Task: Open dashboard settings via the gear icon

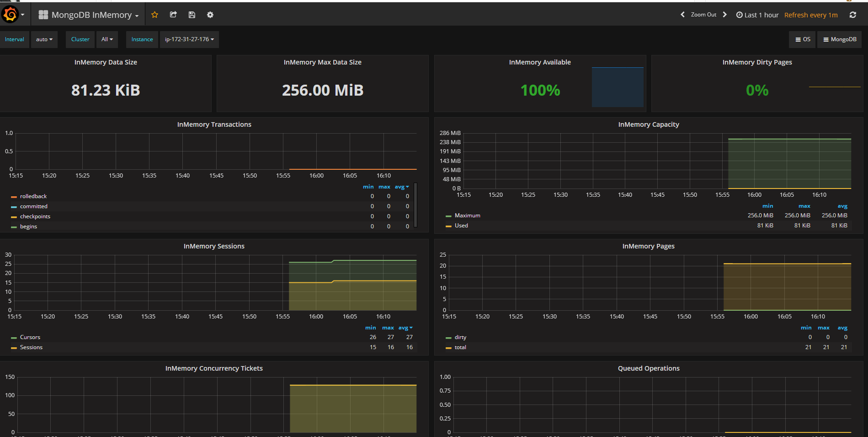Action: (x=210, y=15)
